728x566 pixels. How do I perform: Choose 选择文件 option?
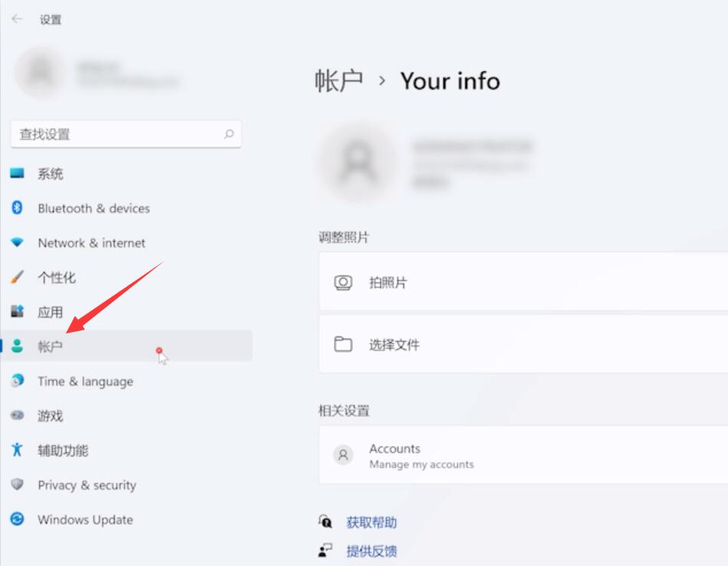pyautogui.click(x=524, y=344)
